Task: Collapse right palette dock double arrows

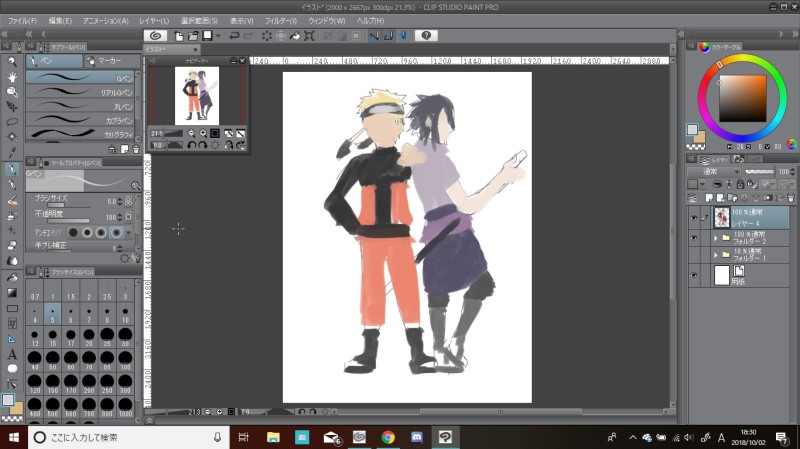Action: (795, 34)
